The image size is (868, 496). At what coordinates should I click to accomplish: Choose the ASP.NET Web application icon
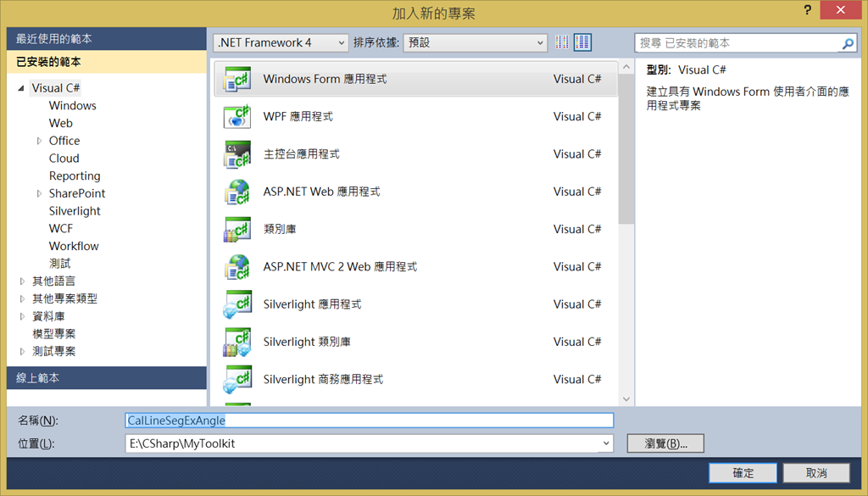(x=237, y=192)
